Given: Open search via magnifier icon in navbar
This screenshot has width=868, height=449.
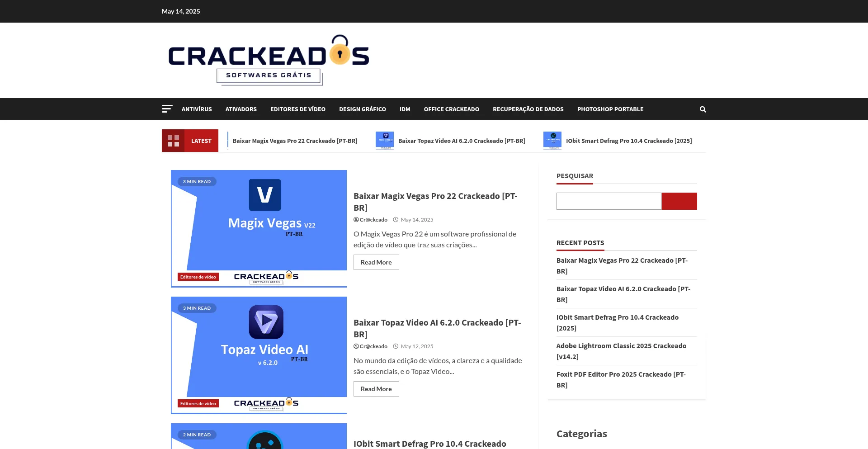Looking at the screenshot, I should (x=703, y=109).
